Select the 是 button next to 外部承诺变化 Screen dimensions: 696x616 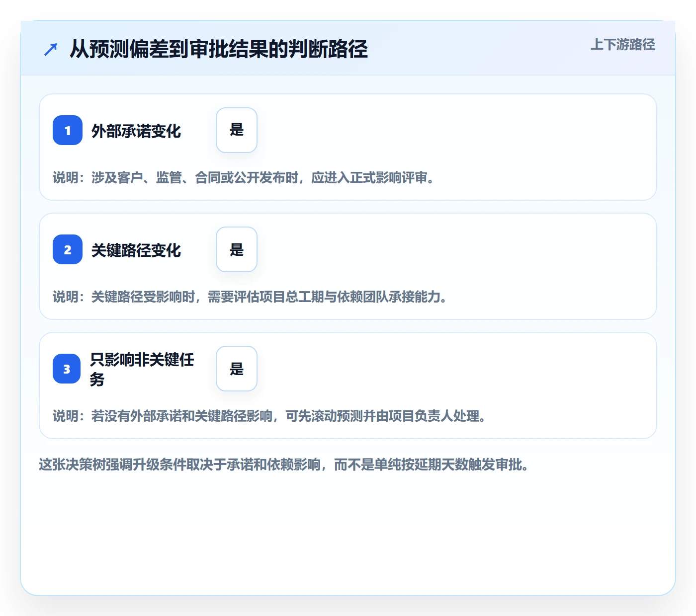[237, 130]
